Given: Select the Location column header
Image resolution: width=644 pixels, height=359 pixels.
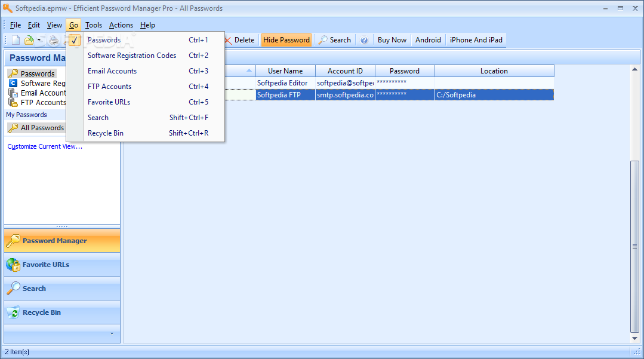Looking at the screenshot, I should (x=494, y=70).
